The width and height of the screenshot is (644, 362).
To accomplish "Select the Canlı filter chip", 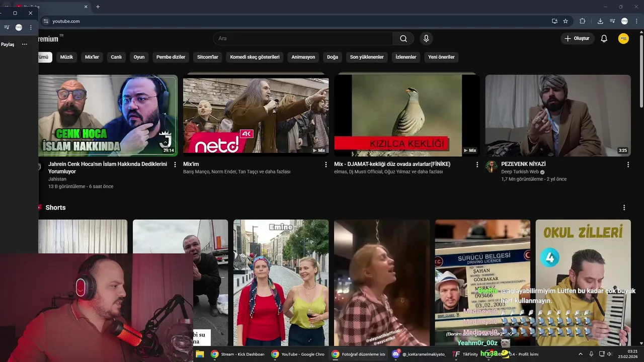I will click(116, 57).
